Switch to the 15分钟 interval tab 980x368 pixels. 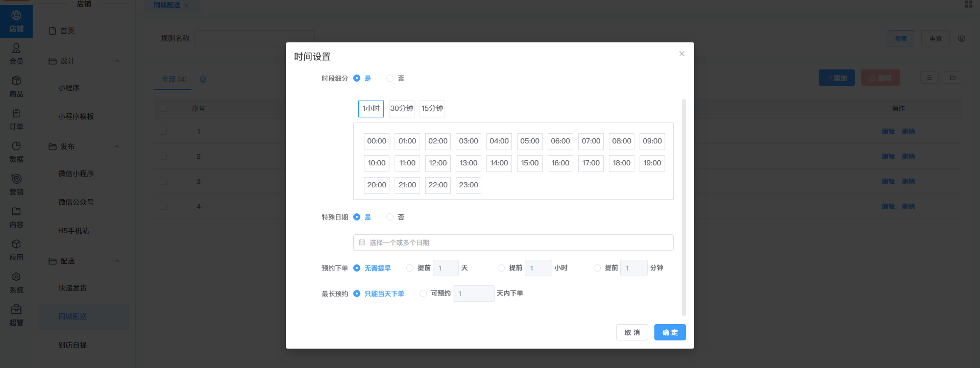pyautogui.click(x=432, y=109)
